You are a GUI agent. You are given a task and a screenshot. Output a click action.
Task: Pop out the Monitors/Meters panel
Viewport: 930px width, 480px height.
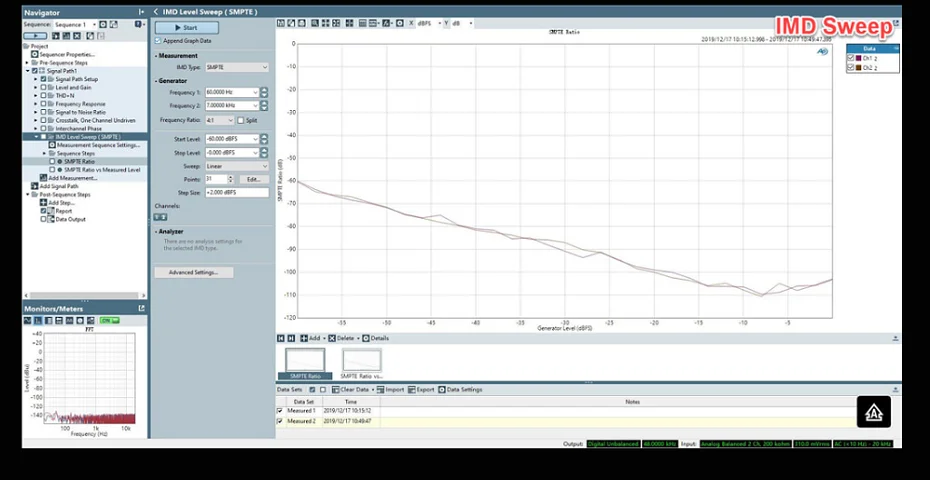(x=142, y=308)
